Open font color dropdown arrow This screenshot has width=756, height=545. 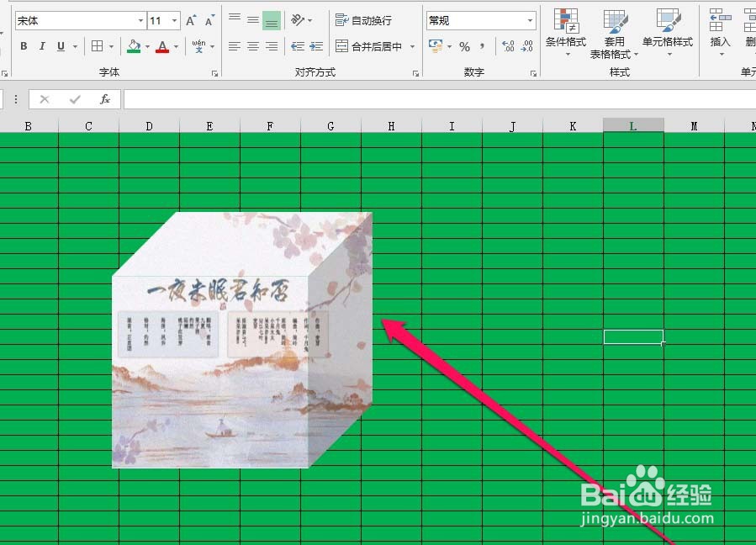[176, 47]
